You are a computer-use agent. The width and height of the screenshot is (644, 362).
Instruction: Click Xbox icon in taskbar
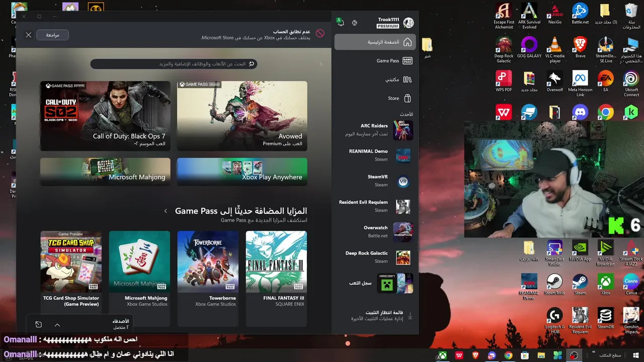442,355
